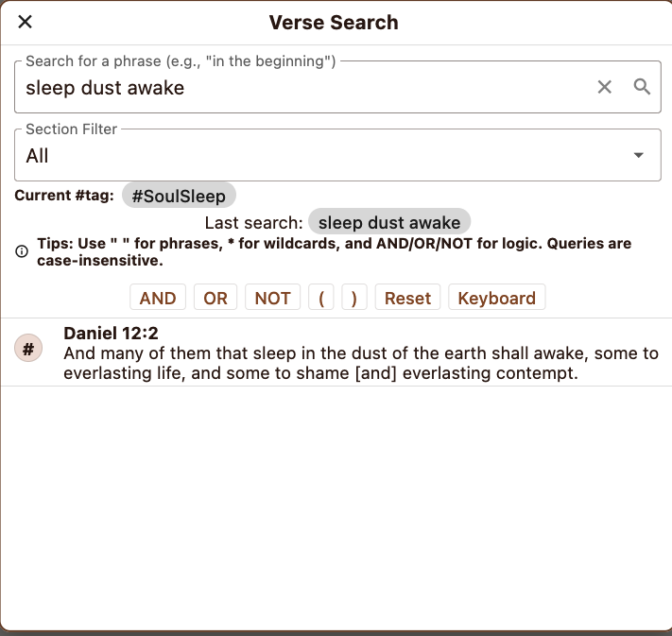The height and width of the screenshot is (636, 672).
Task: Click the Section Filter dropdown arrow
Action: point(638,156)
